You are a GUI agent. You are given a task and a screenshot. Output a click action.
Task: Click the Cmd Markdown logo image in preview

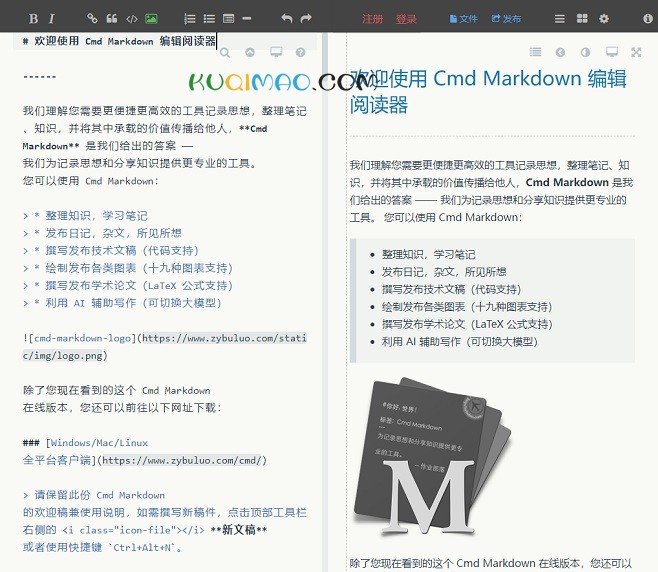pyautogui.click(x=432, y=457)
